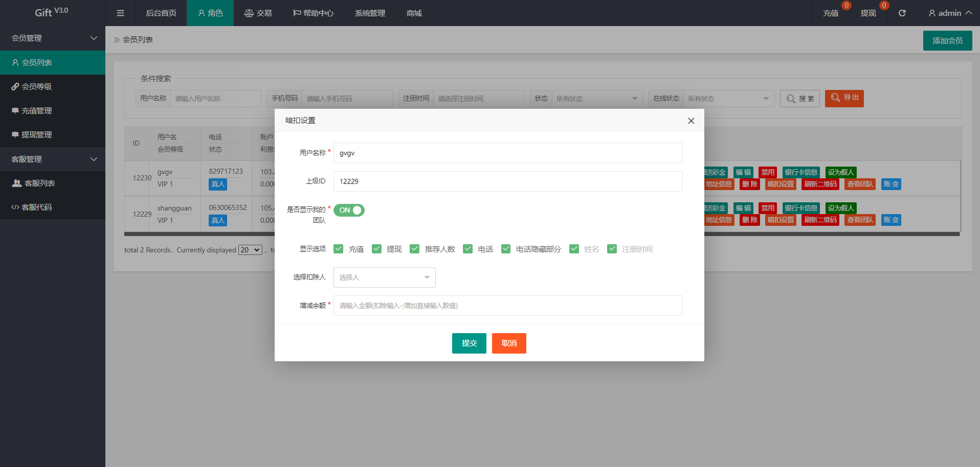The image size is (980, 467).
Task: Toggle off the 是否显示我的团队 switch
Action: [349, 211]
